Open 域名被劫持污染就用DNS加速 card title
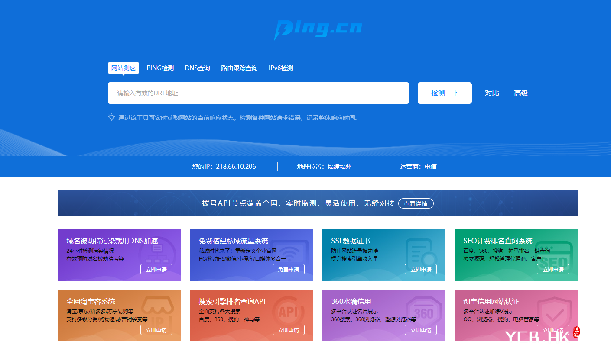 (112, 241)
